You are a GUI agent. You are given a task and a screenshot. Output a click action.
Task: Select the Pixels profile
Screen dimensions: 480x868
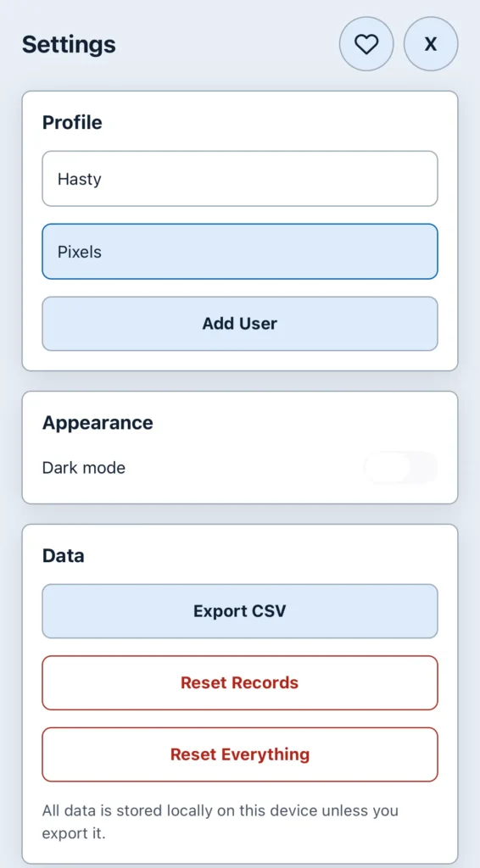(240, 252)
